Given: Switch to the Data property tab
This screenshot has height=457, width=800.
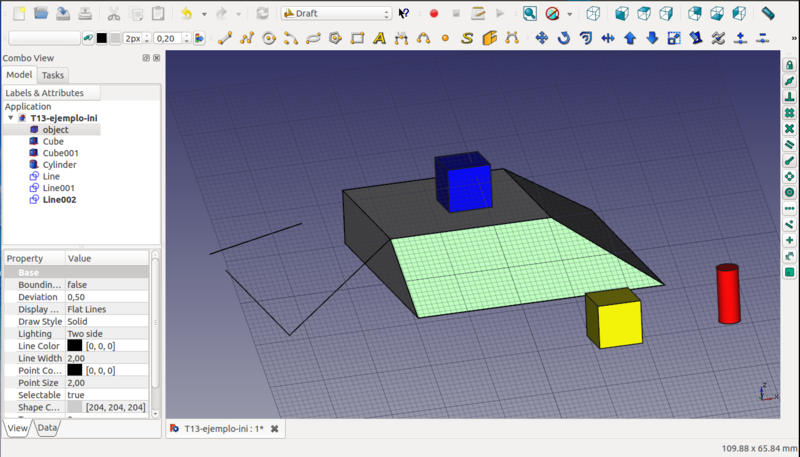Looking at the screenshot, I should point(47,428).
